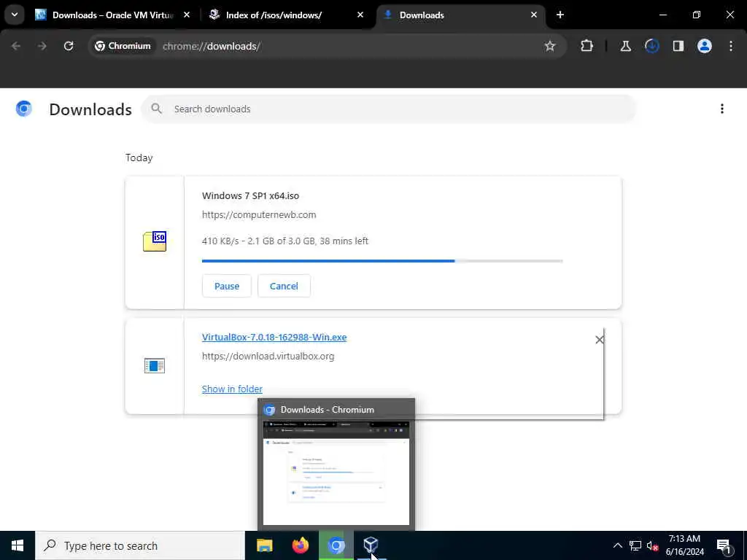Open the Windows Start menu
Viewport: 747px width, 560px height.
click(x=18, y=545)
